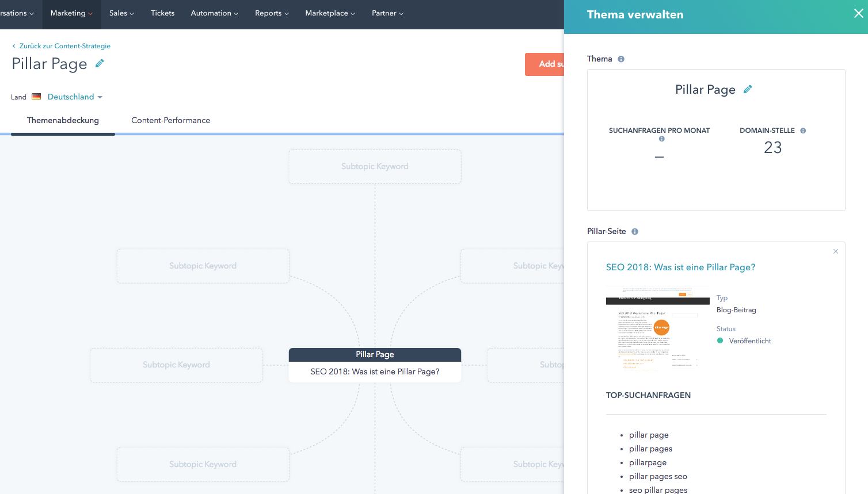Image resolution: width=868 pixels, height=494 pixels.
Task: Click the 'pillarpage' search query
Action: 648,462
